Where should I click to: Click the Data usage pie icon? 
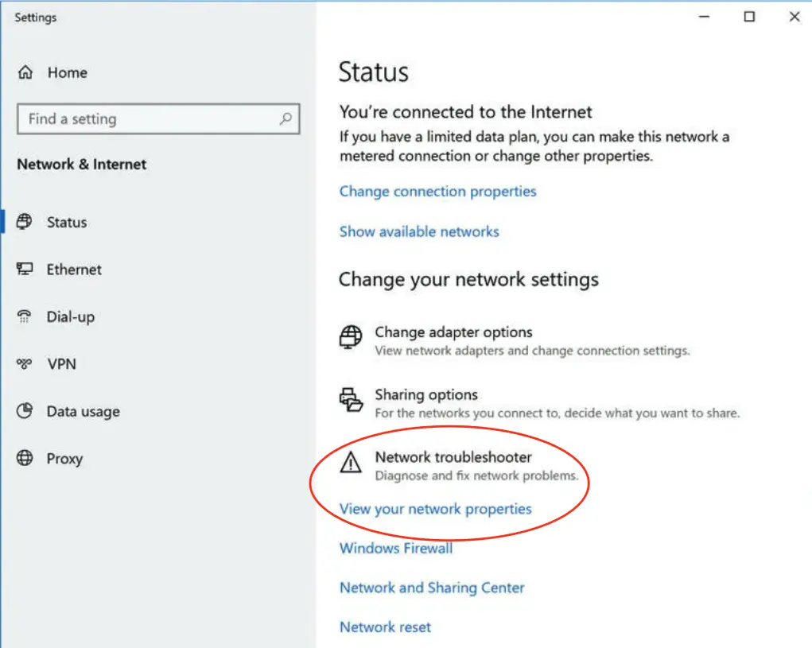[x=25, y=411]
